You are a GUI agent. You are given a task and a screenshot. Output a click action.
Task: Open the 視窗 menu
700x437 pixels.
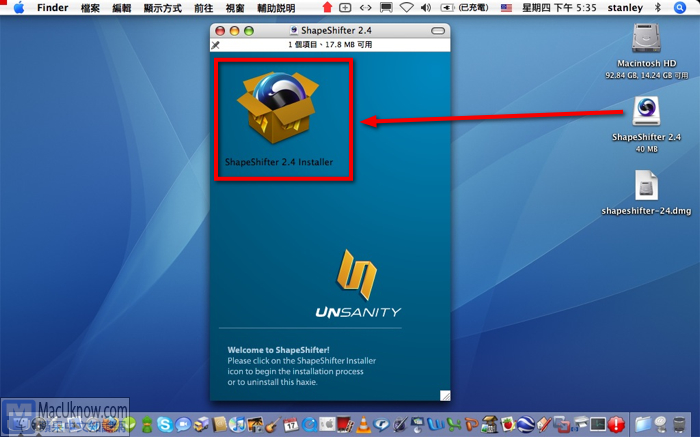click(x=235, y=8)
